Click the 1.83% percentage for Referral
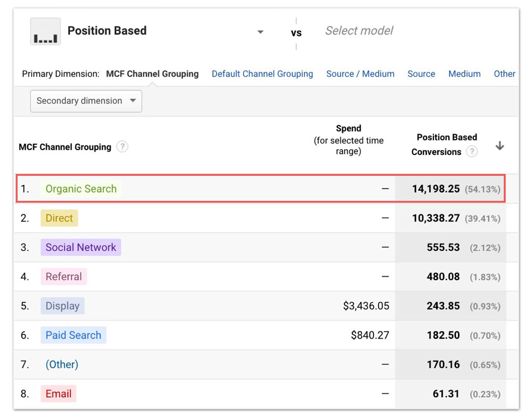Viewport: 532px width, 418px height. 485,277
